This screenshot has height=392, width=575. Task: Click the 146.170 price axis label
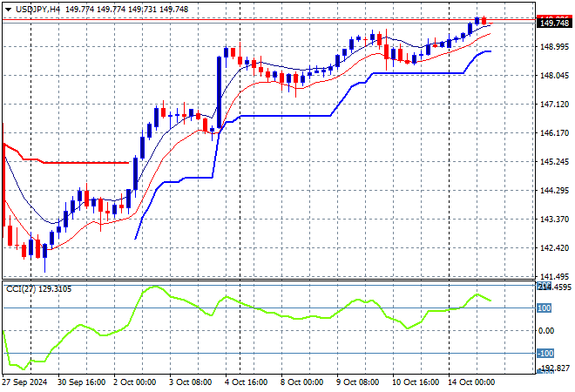click(554, 132)
